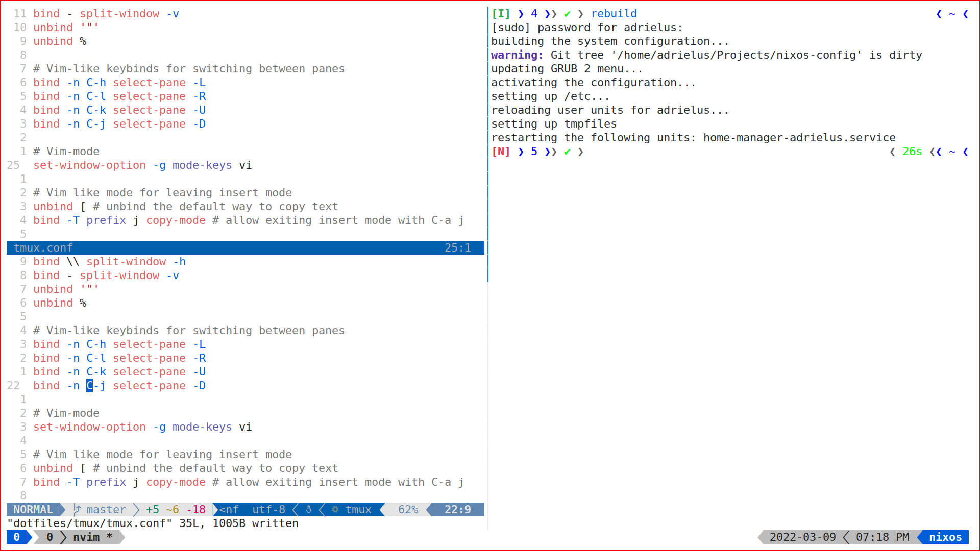Viewport: 980px width, 551px height.
Task: Click the [I] insert-mode prompt marker
Action: 501,14
